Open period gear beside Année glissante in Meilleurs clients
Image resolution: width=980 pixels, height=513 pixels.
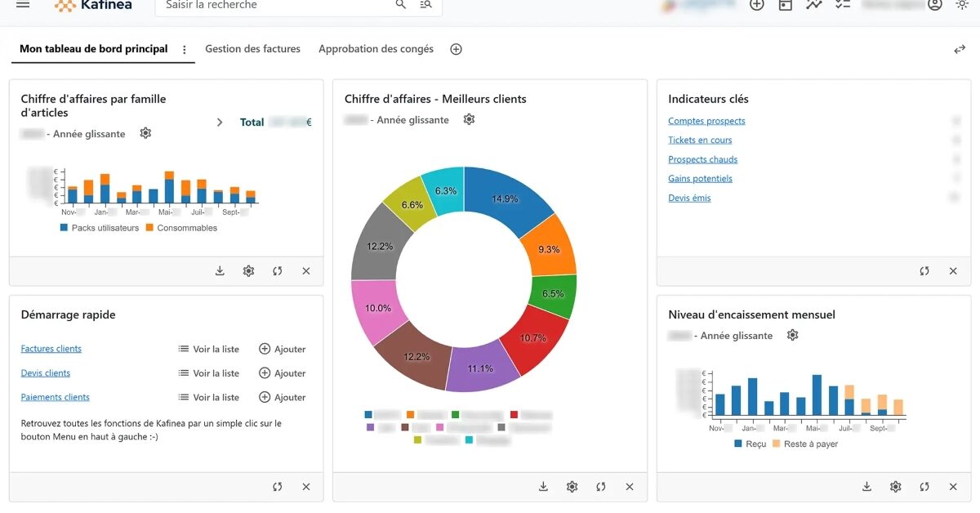click(469, 120)
